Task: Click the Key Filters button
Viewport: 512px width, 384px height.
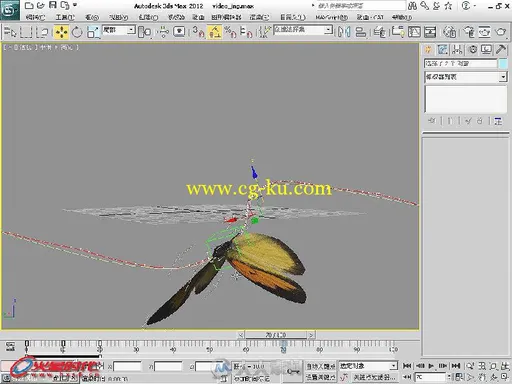Action: (x=374, y=377)
